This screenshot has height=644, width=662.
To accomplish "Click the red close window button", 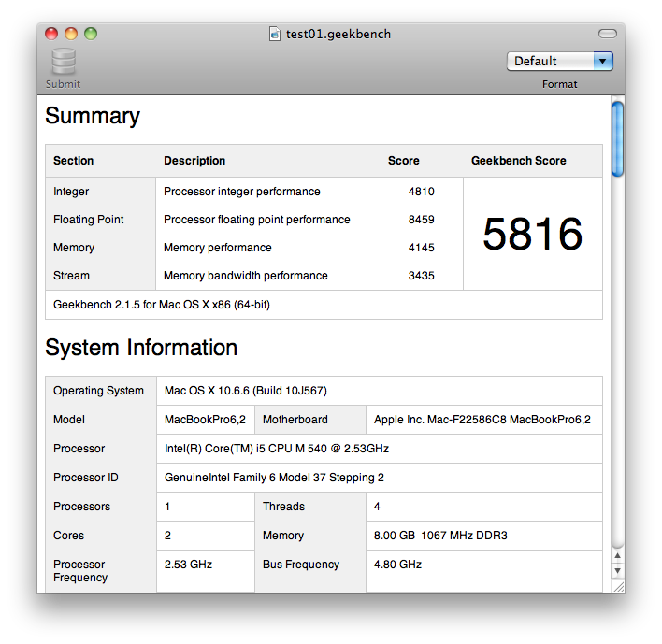I will [51, 34].
